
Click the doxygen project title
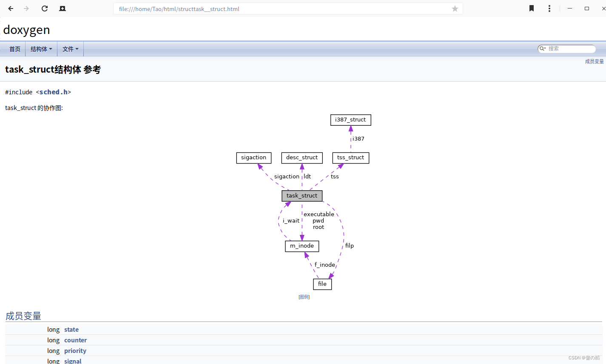point(26,30)
